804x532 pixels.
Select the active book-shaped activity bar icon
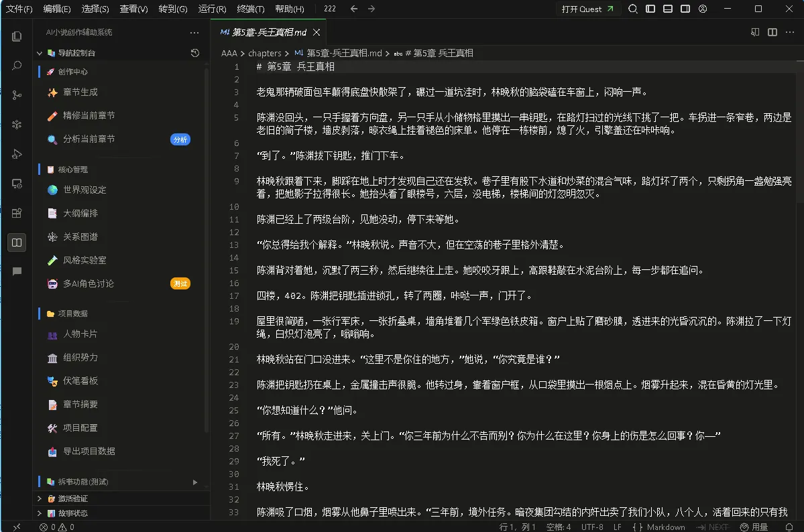[17, 243]
